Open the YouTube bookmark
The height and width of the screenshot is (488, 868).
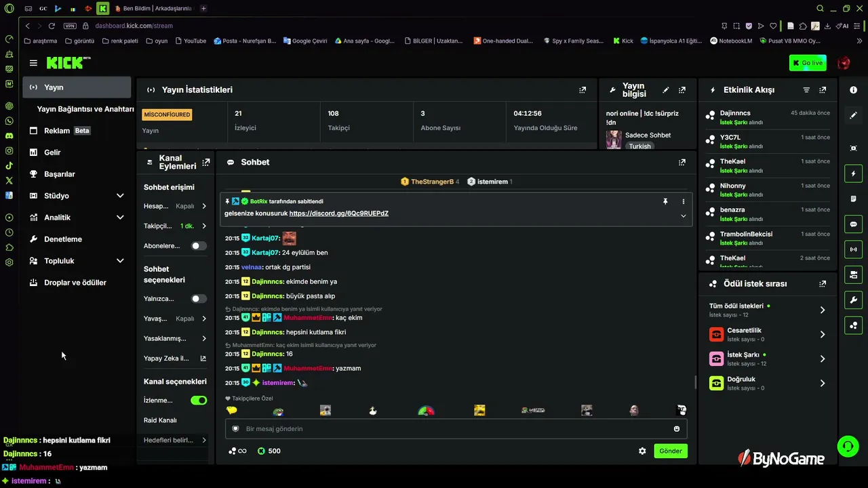tap(191, 41)
